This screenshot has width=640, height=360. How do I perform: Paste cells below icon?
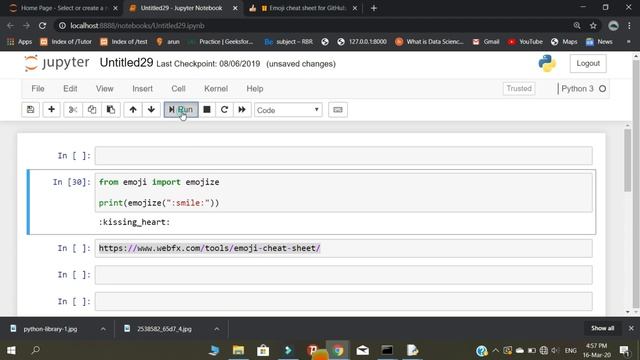click(x=111, y=109)
